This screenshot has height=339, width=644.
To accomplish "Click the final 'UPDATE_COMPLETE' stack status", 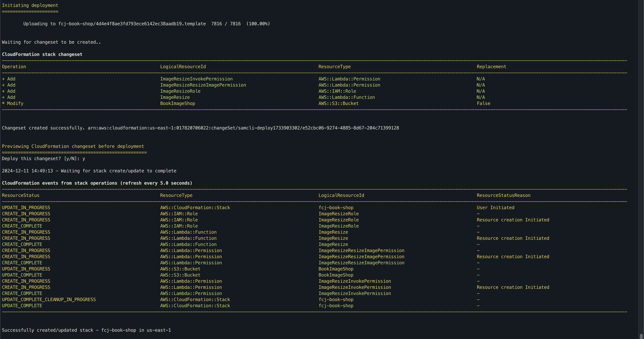I will pyautogui.click(x=22, y=305).
